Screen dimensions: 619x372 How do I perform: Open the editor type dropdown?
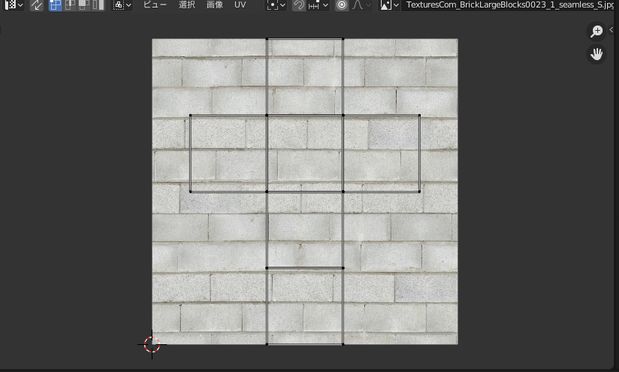13,5
